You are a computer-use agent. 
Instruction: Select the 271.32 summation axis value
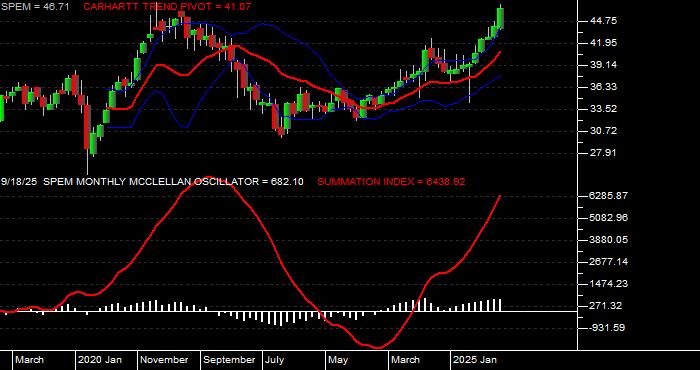[605, 306]
